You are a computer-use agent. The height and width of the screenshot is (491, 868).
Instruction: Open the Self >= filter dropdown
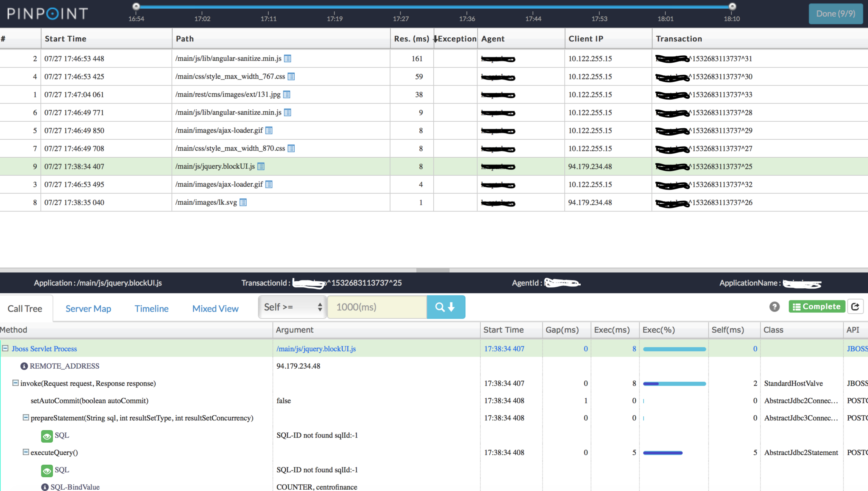[x=292, y=307]
